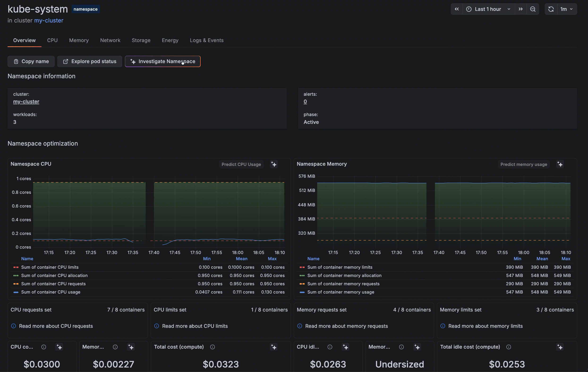Toggle visibility of Sum of container memory limits series
Screen dimensions: 588x372
(x=340, y=267)
